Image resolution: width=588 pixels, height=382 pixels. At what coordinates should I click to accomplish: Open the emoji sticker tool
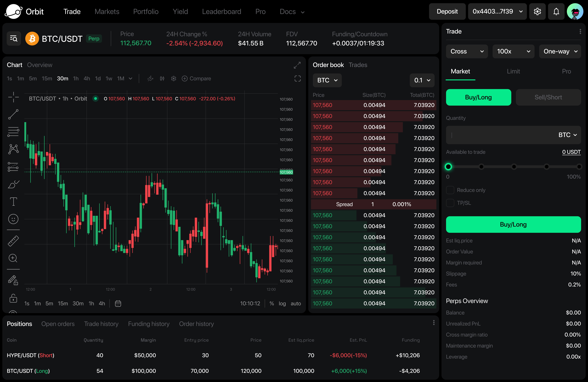13,219
